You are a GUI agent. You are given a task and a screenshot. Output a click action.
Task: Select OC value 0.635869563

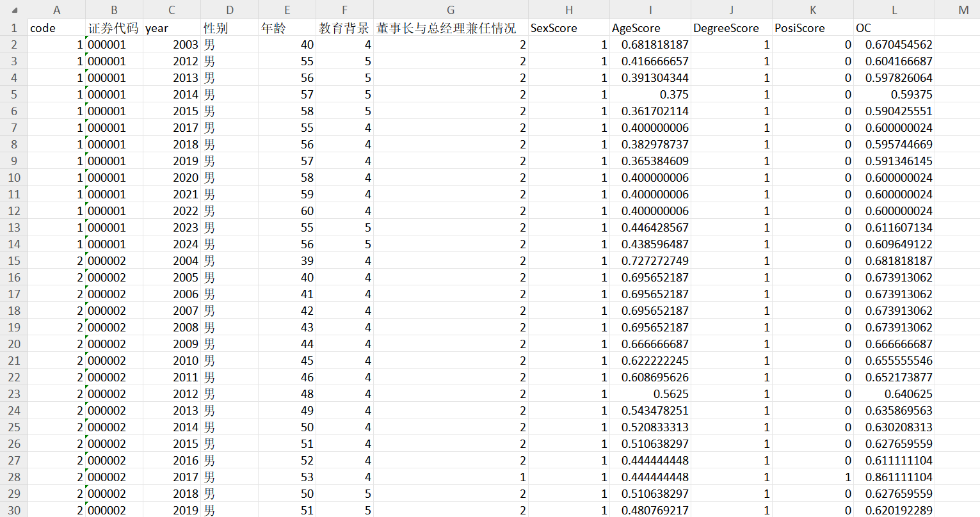(894, 411)
